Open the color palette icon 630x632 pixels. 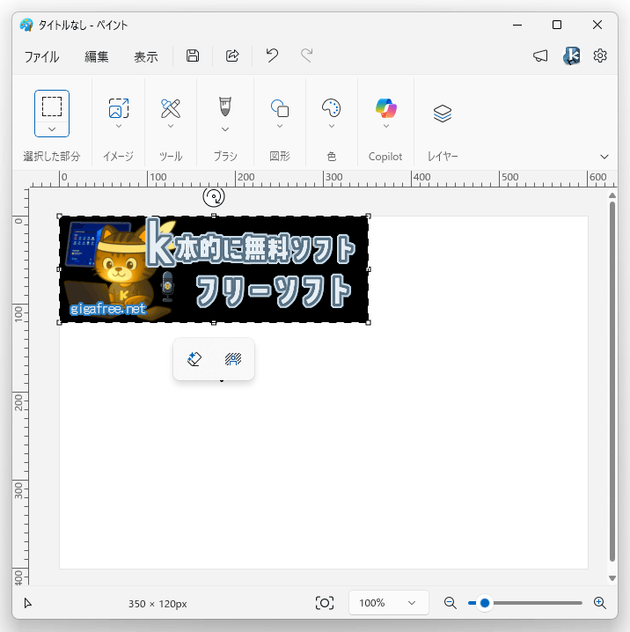coord(331,108)
